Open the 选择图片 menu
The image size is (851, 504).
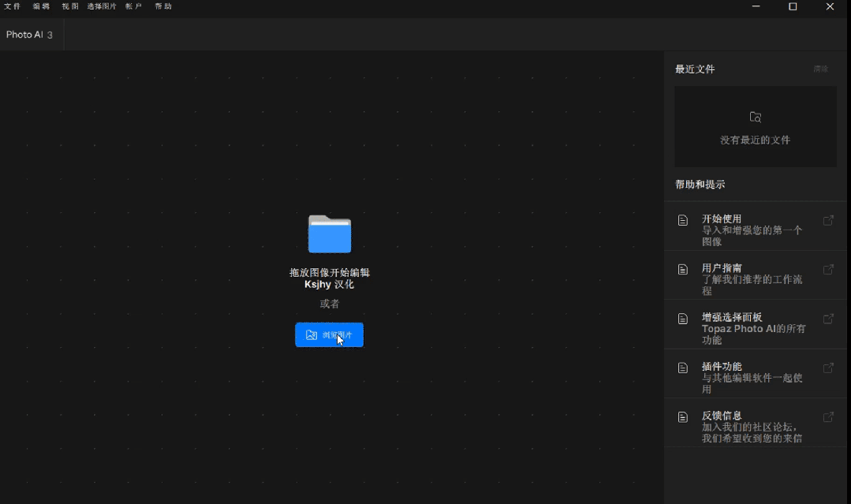(102, 6)
